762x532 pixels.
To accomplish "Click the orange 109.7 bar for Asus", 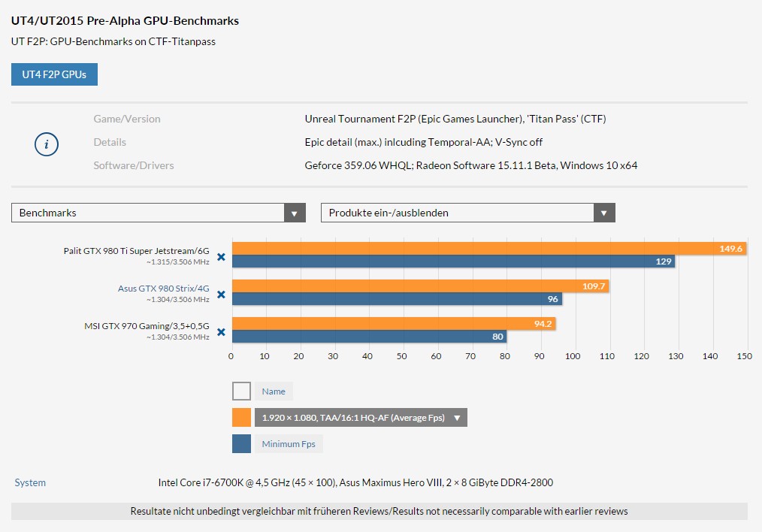I will (x=420, y=286).
